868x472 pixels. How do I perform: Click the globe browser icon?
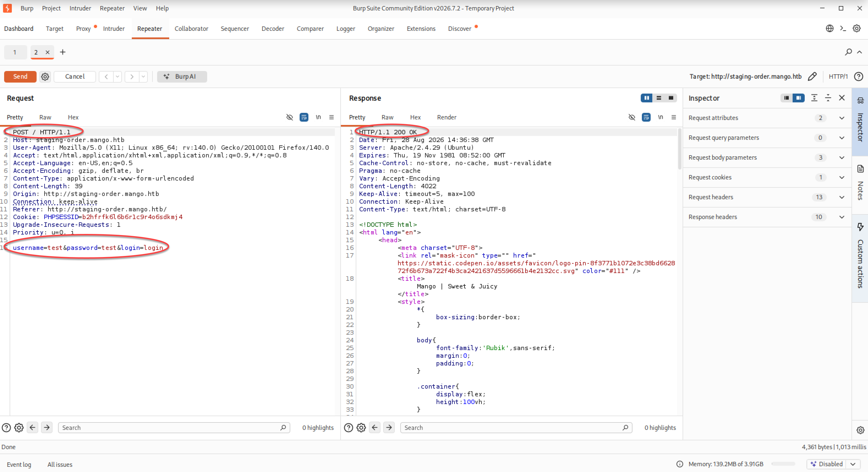pyautogui.click(x=829, y=28)
